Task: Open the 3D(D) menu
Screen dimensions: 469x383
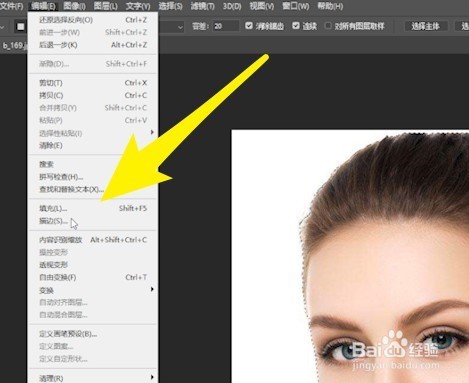Action: pyautogui.click(x=232, y=6)
